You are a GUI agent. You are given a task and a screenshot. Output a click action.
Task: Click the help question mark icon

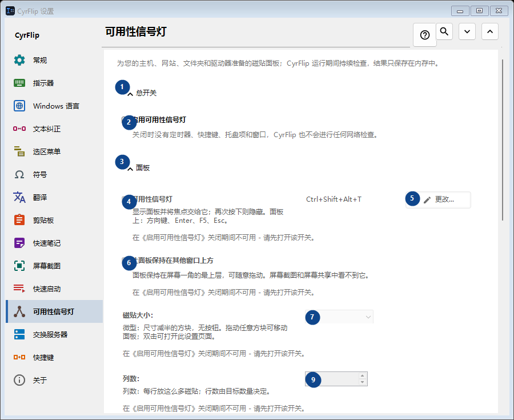[425, 35]
